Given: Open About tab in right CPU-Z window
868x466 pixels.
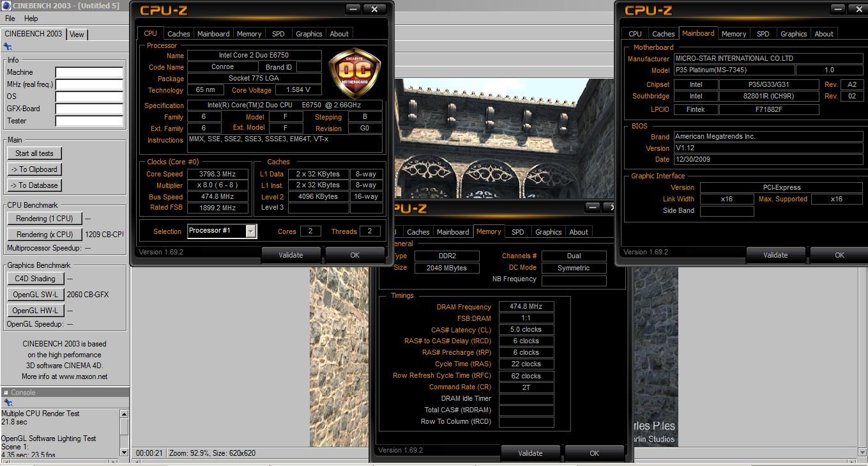Looking at the screenshot, I should (x=824, y=34).
